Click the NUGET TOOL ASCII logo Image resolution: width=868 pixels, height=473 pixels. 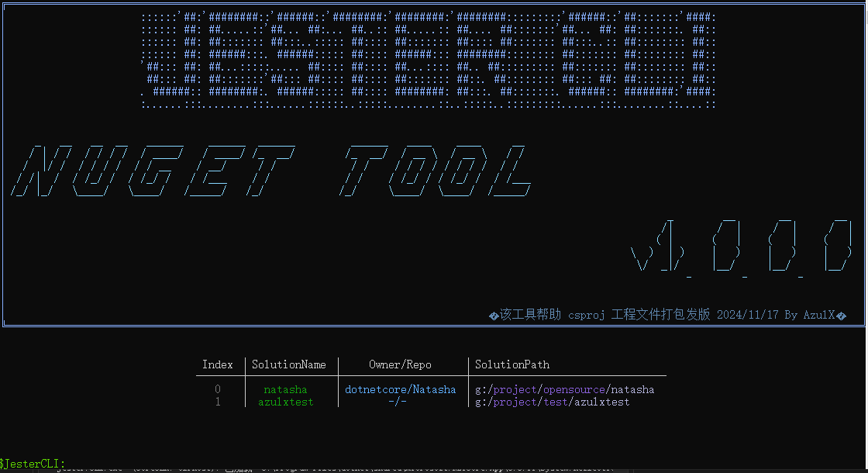[271, 167]
